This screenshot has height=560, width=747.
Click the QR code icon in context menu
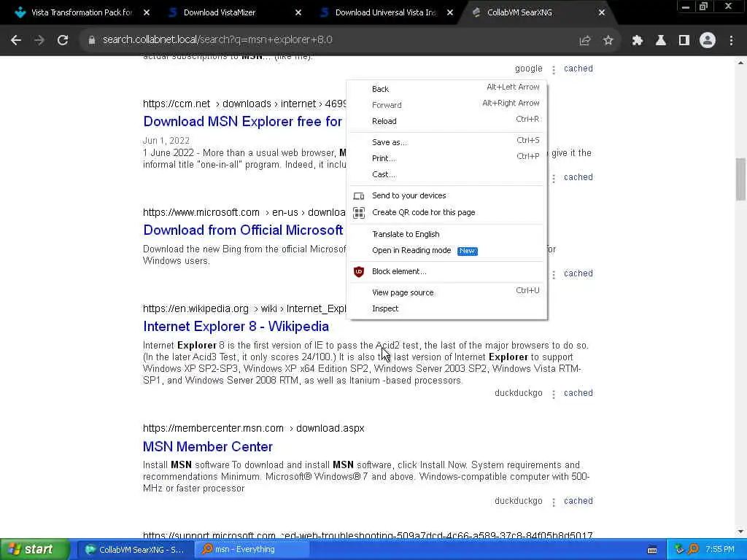(359, 212)
